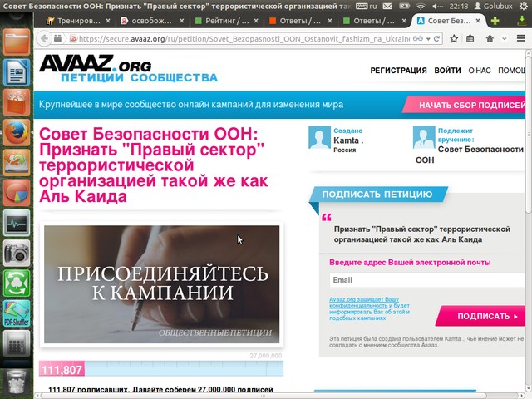532x399 pixels.
Task: Open the calculator in the dock
Action: tap(17, 343)
